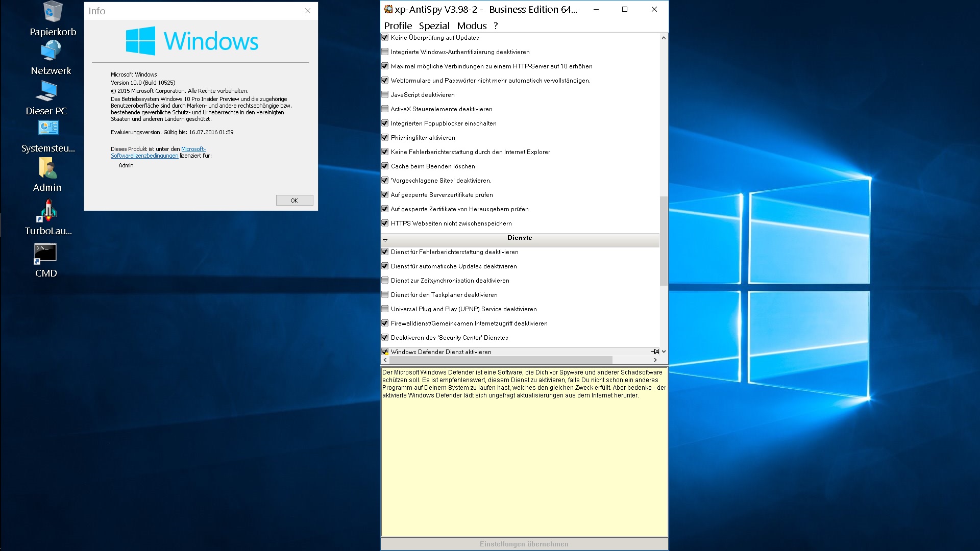This screenshot has width=980, height=551.
Task: Open the Dieser PC desktop icon
Action: tap(46, 91)
